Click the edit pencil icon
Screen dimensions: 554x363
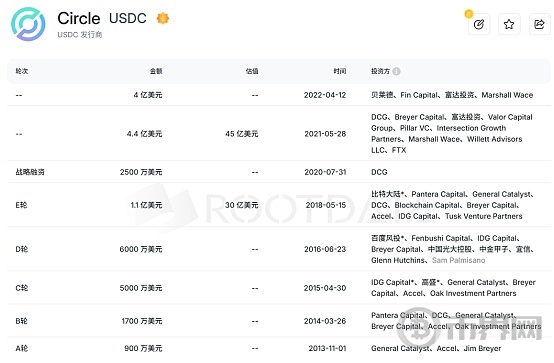click(479, 24)
